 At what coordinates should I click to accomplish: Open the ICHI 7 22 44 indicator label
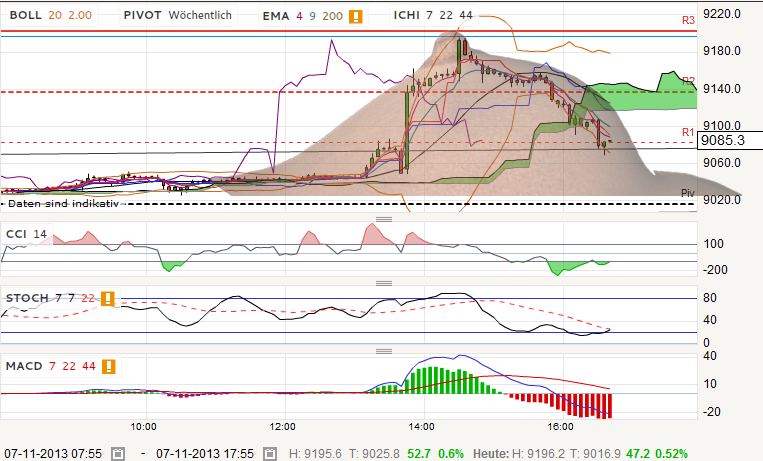point(433,15)
